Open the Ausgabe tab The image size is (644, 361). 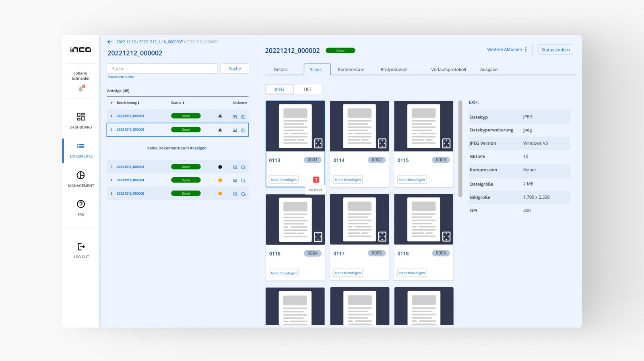point(489,69)
